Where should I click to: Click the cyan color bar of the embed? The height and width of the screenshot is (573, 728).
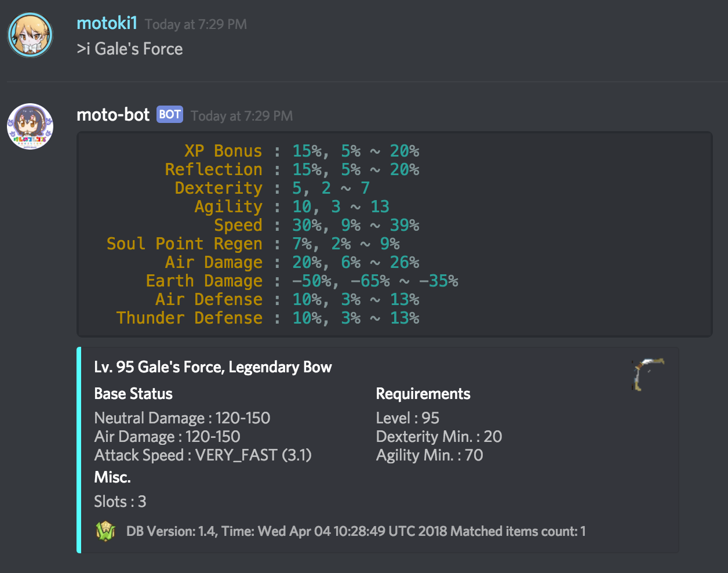coord(79,450)
